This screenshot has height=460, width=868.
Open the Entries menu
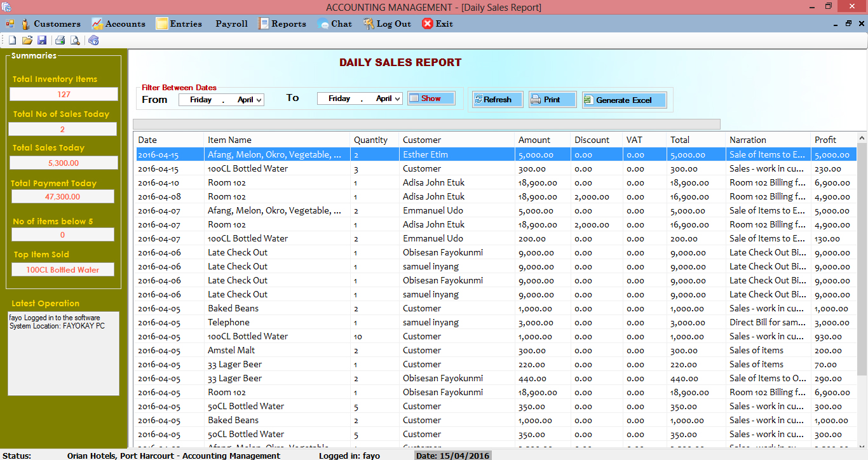179,24
